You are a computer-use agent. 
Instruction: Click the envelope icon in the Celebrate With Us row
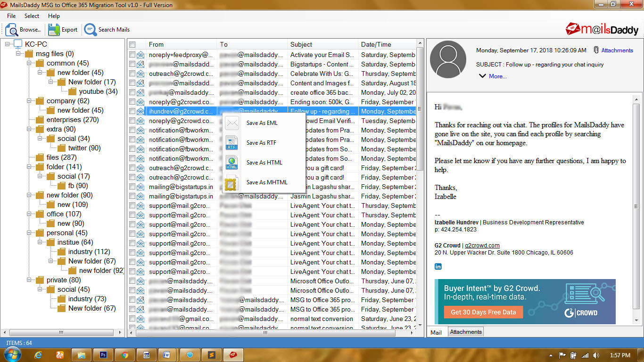click(140, 74)
